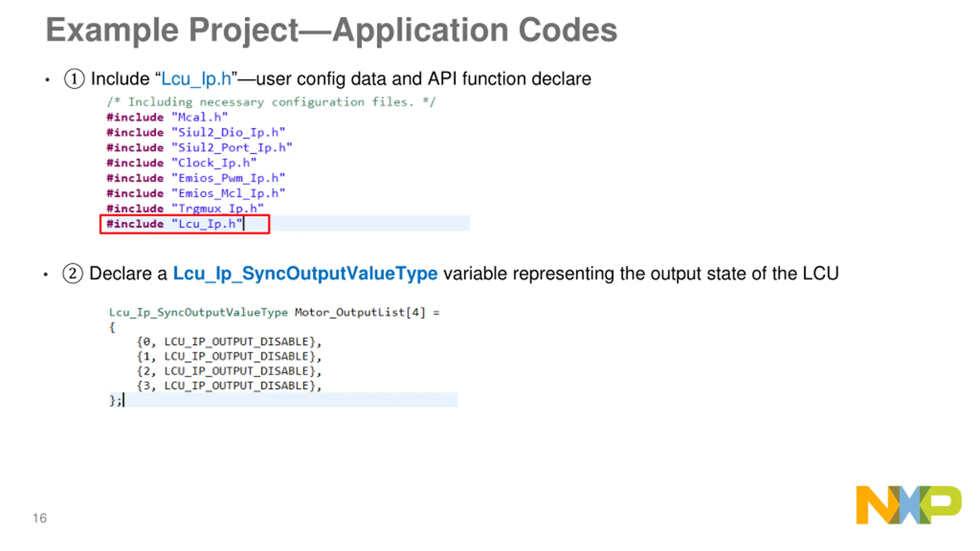
Task: Click the '#include "Trgmux_Ip.h"' line
Action: click(x=185, y=209)
